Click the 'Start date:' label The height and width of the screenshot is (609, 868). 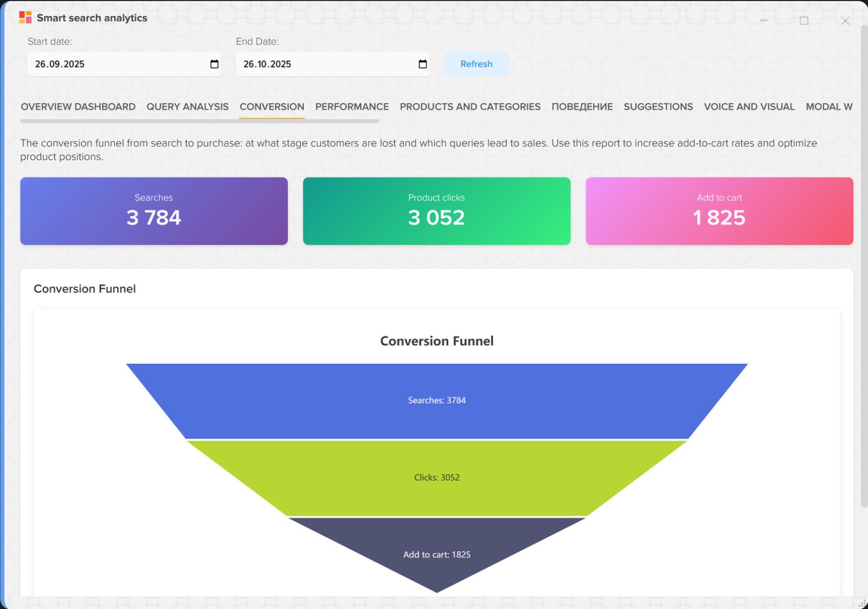click(50, 41)
